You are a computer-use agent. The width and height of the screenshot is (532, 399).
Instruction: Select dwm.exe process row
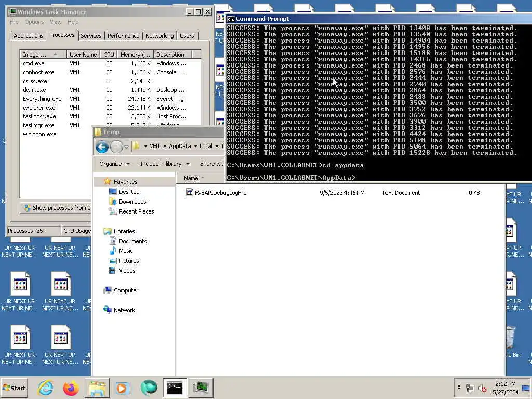tap(111, 90)
